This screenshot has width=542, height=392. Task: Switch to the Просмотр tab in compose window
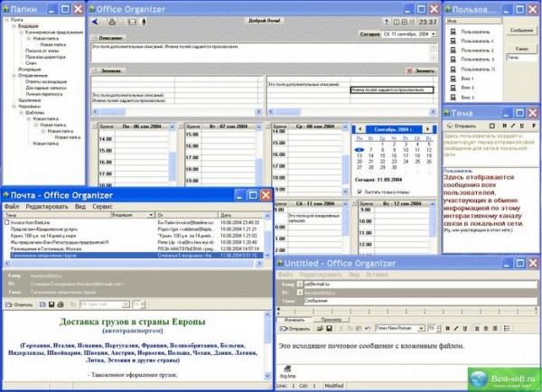pos(332,320)
